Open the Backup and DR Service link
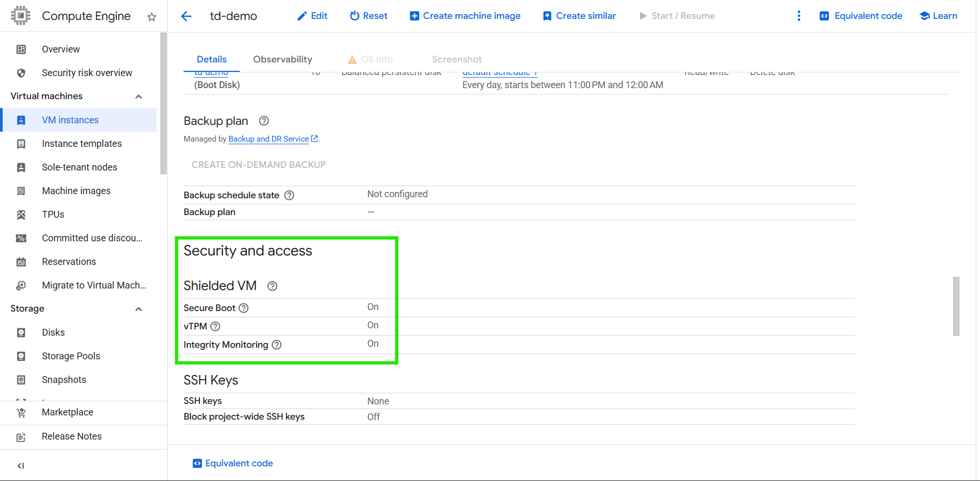Viewport: 980px width, 481px height. 269,139
